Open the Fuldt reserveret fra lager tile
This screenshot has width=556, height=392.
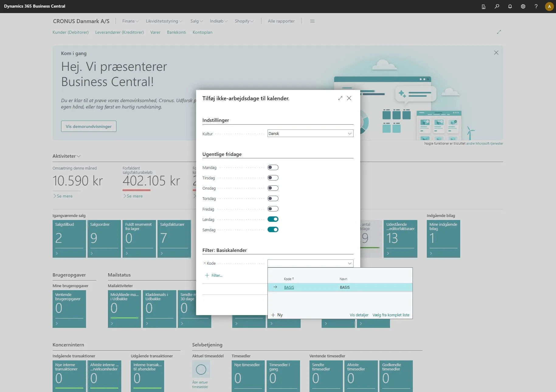tap(139, 239)
